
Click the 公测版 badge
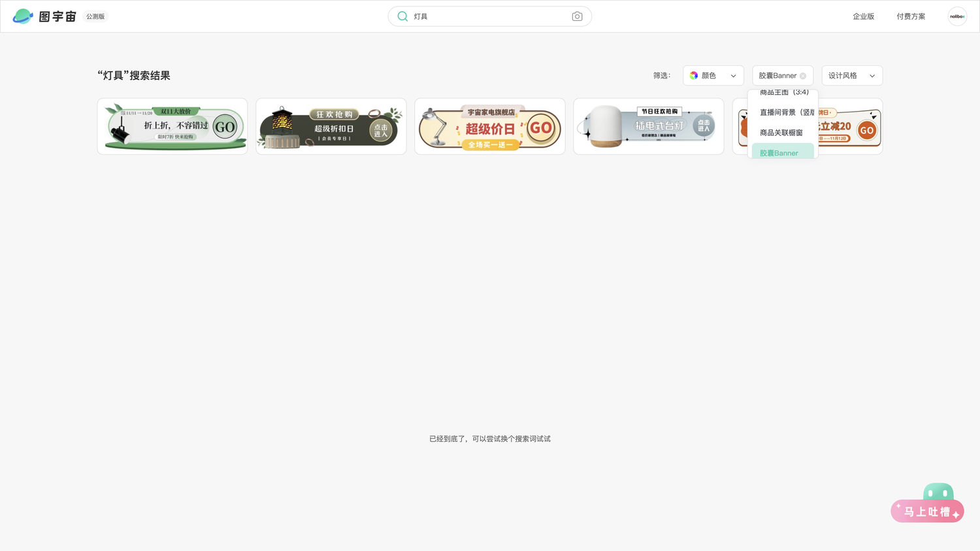tap(95, 16)
